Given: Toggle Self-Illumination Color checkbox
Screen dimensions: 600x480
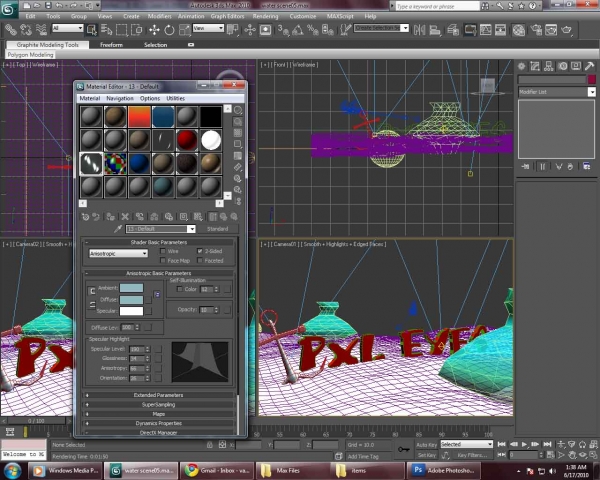Looking at the screenshot, I should click(179, 289).
